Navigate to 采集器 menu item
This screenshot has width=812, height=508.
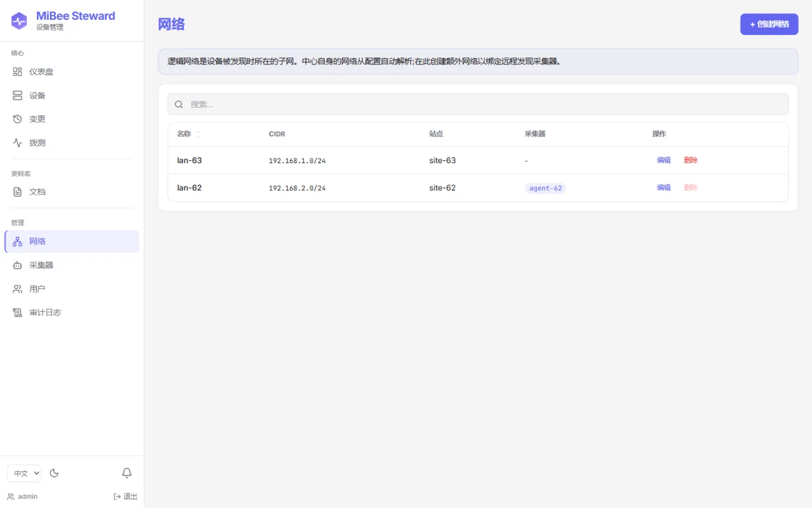pyautogui.click(x=72, y=265)
